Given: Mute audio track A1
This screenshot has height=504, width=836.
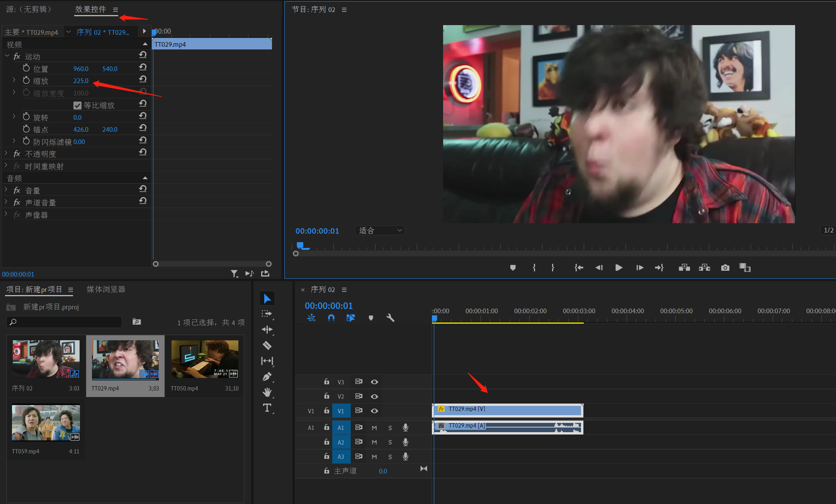Looking at the screenshot, I should 374,428.
